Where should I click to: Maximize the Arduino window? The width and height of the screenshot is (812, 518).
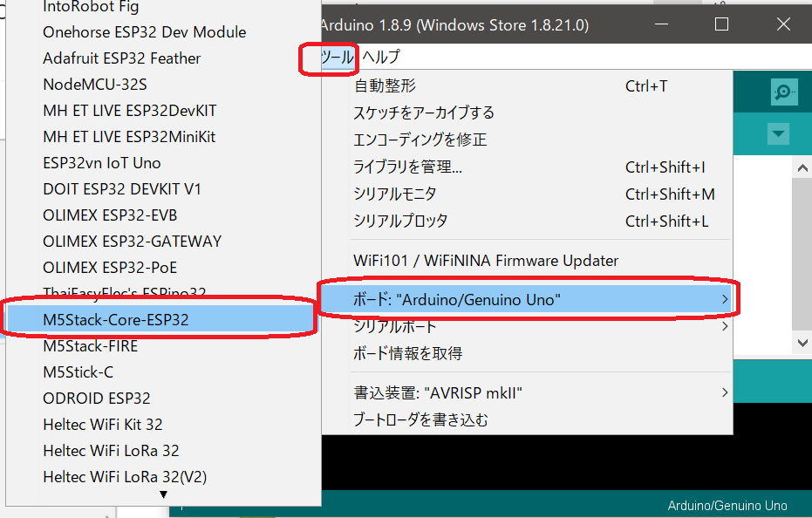(721, 24)
